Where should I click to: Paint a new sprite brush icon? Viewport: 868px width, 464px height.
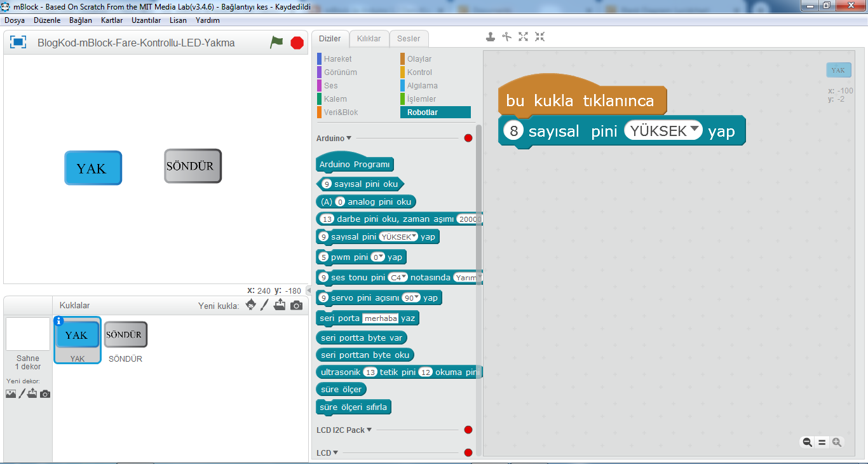[x=265, y=305]
